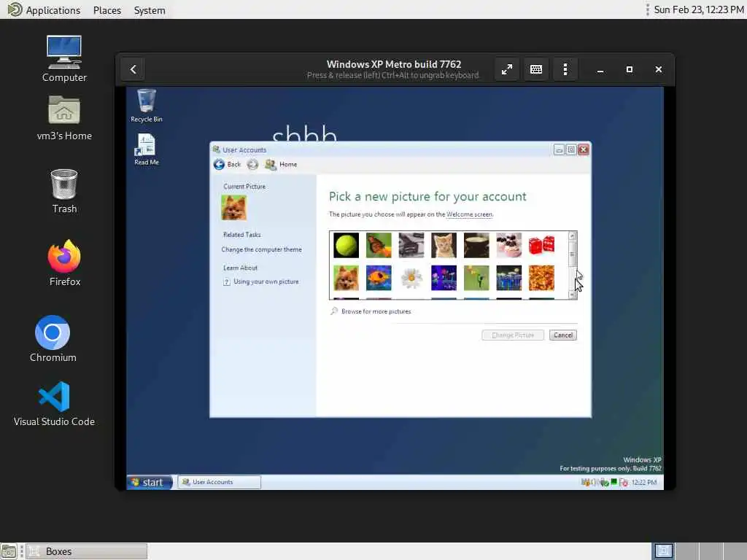The width and height of the screenshot is (747, 560).
Task: Click the User Accounts title bar icon
Action: pos(216,149)
